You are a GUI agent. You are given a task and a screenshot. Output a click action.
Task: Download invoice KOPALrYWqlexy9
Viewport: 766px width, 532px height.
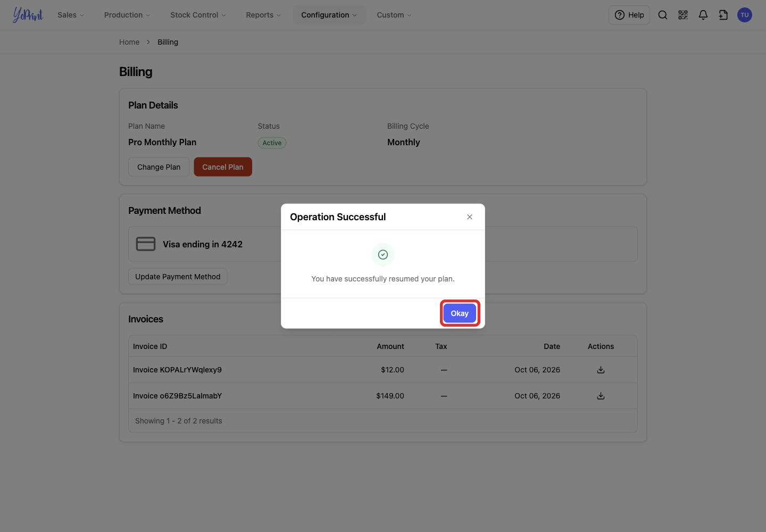tap(601, 370)
